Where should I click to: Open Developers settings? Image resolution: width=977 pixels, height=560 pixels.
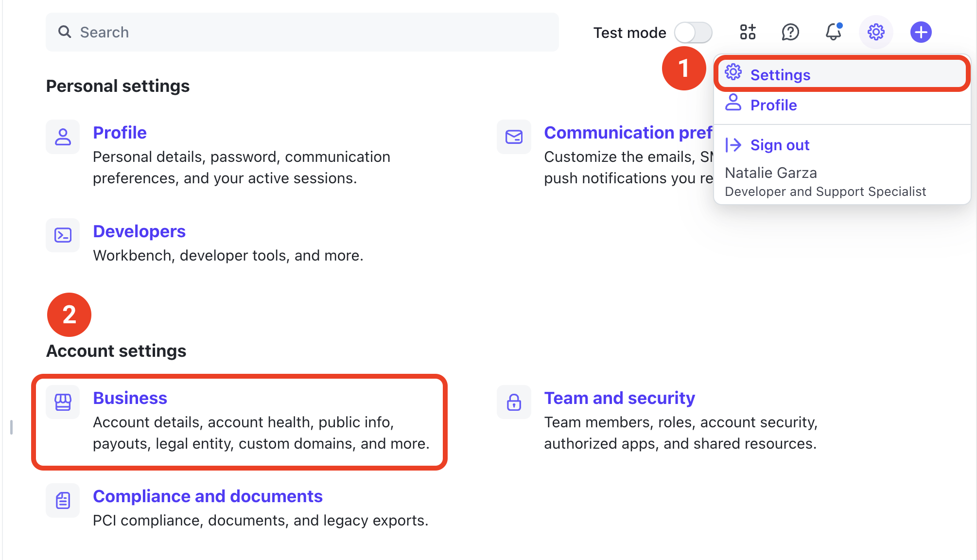point(139,231)
